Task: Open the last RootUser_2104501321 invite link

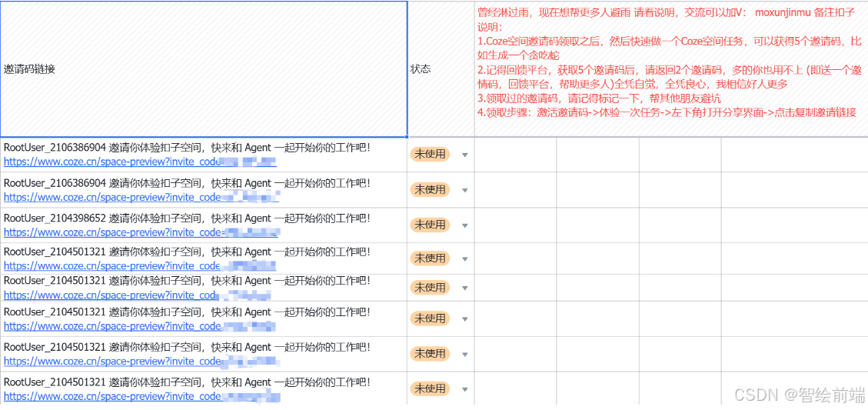Action: click(141, 397)
